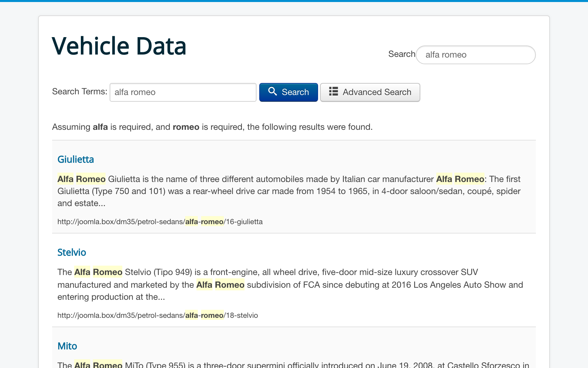Click the Vehicle Data site heading
The image size is (588, 368).
coord(119,46)
